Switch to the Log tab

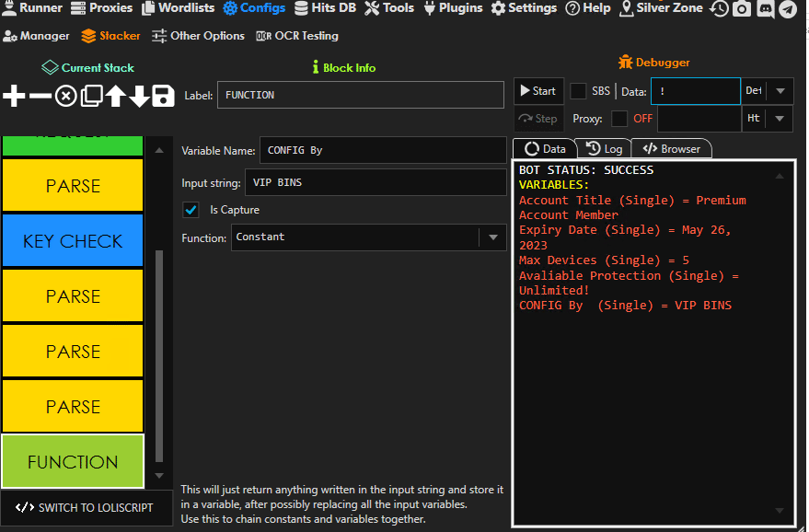(604, 148)
